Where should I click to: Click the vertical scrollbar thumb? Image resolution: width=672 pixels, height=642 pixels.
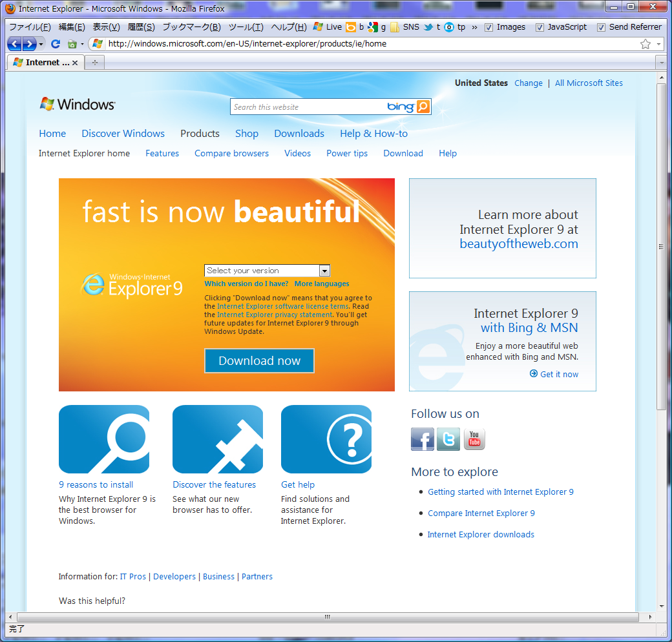click(661, 247)
